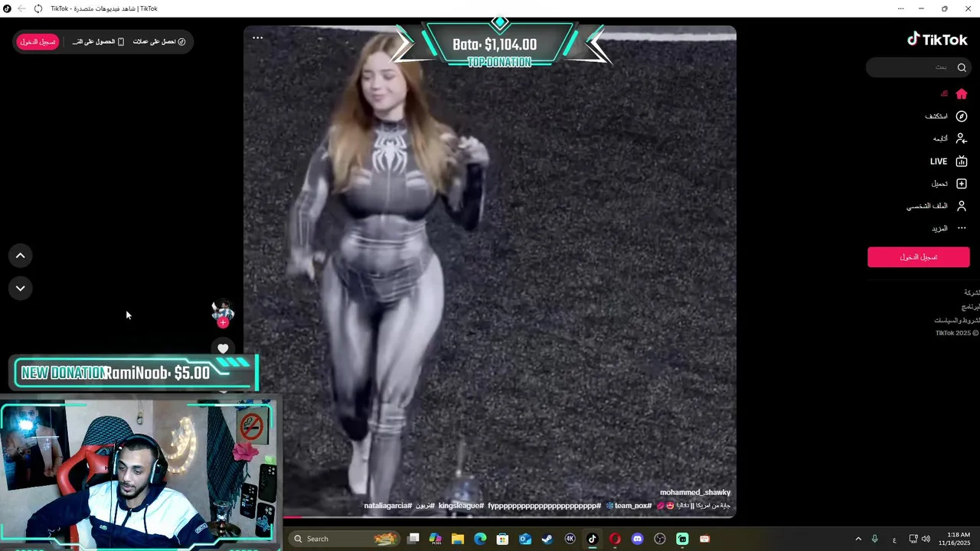Click the pink login pill at top left
Screen dimensions: 980x551
[x=38, y=42]
